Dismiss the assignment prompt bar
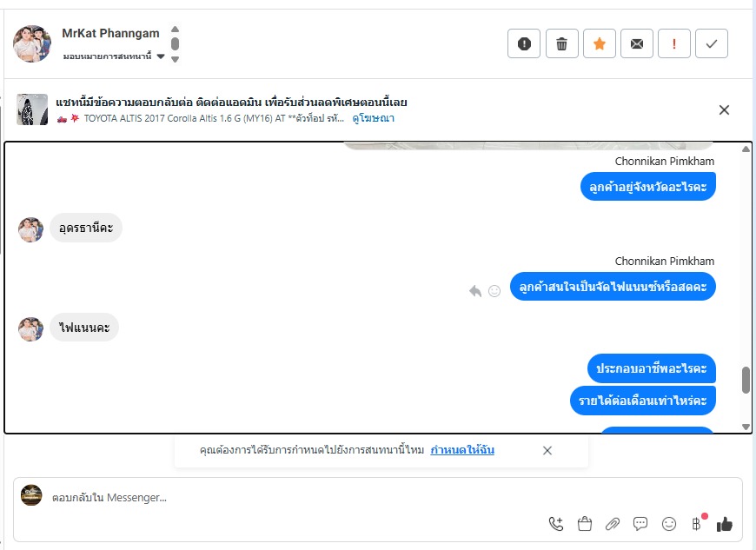 click(547, 450)
